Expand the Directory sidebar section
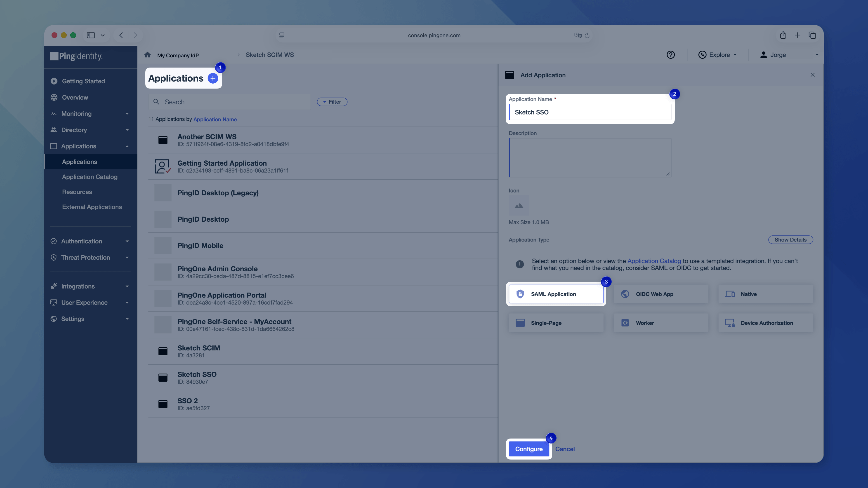 point(90,130)
